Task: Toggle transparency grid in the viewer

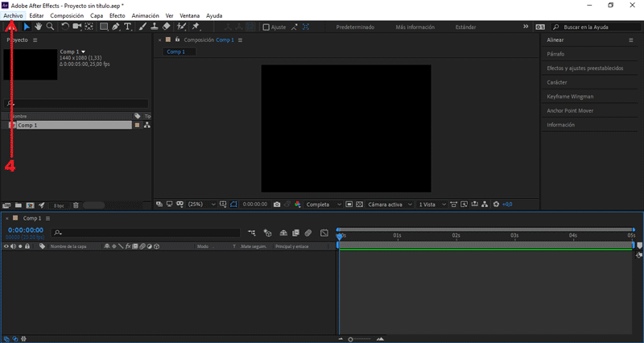Action: point(360,205)
